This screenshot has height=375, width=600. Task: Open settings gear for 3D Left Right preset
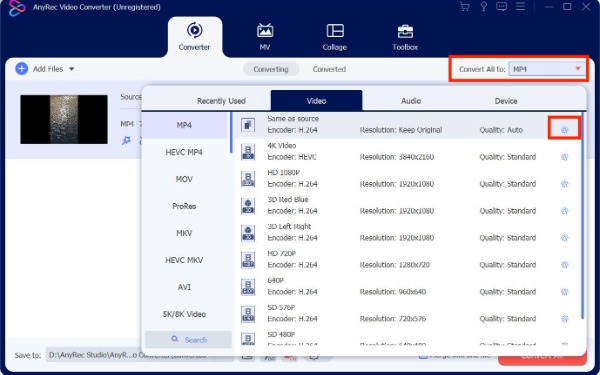click(564, 238)
